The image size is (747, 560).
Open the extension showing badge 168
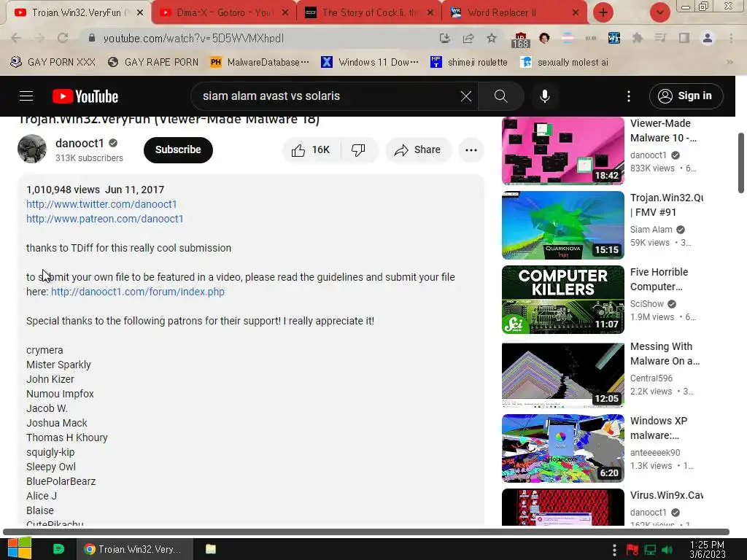[520, 39]
